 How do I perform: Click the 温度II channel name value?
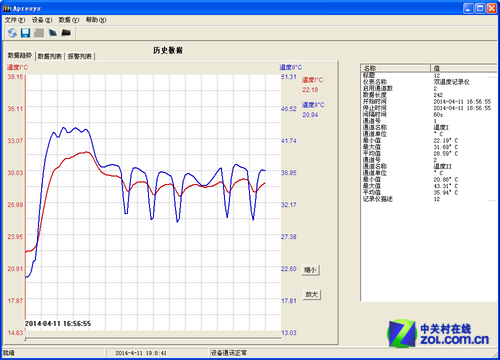coord(442,166)
